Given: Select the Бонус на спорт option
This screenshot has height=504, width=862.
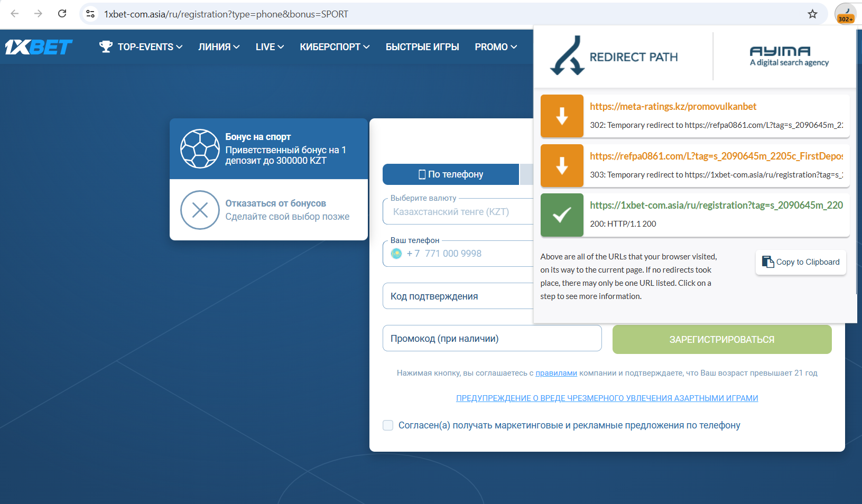Looking at the screenshot, I should [x=268, y=149].
